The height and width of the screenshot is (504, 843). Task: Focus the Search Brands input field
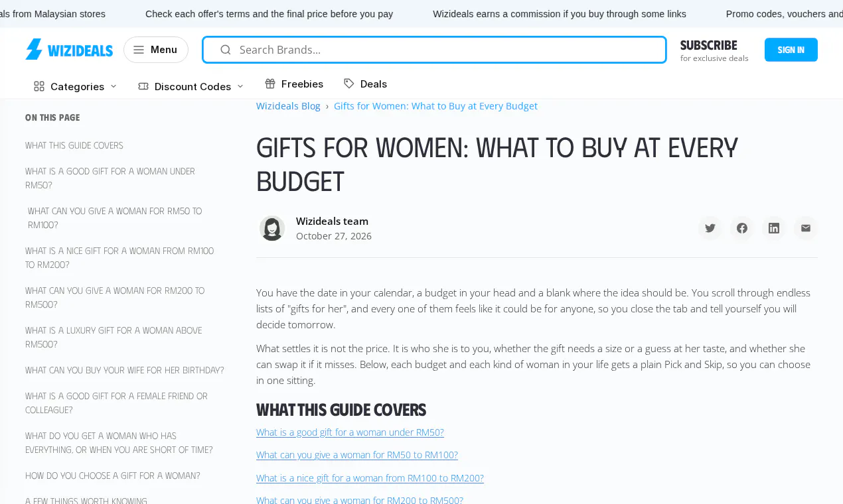434,50
